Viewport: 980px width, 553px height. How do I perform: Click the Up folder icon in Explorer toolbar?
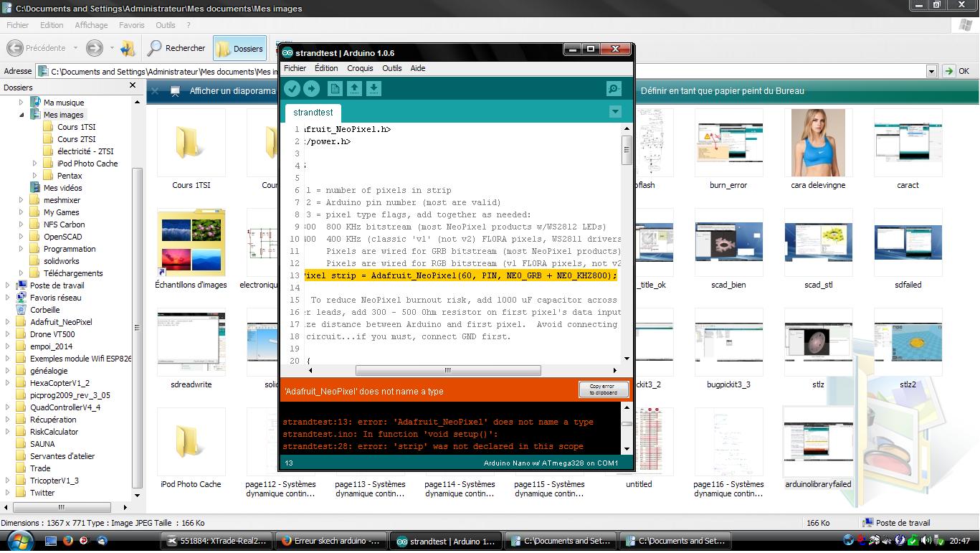[128, 48]
